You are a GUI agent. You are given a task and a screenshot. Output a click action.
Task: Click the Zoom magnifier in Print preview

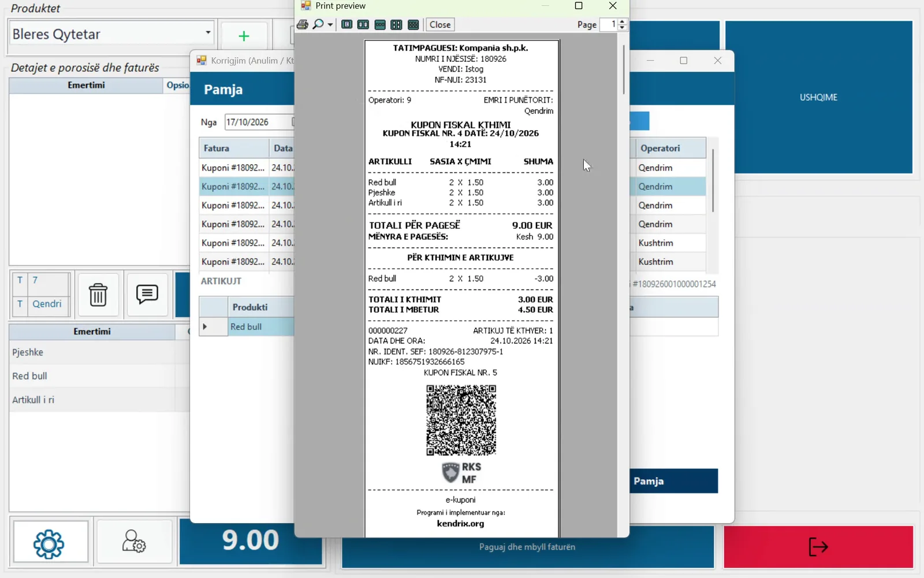pyautogui.click(x=318, y=25)
